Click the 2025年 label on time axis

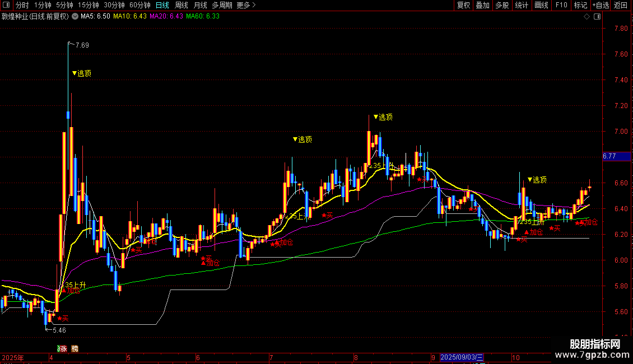point(13,357)
